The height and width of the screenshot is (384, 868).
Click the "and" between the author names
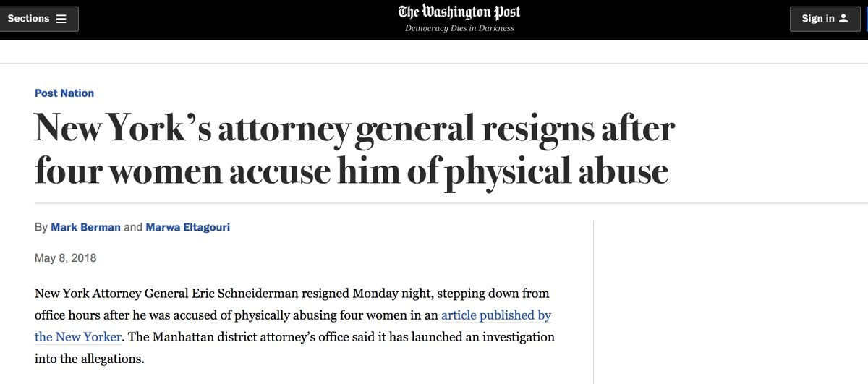click(x=133, y=228)
